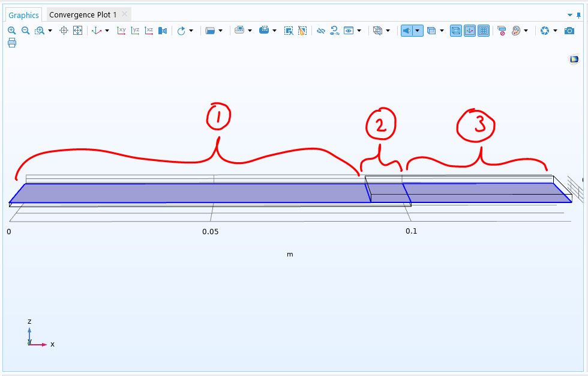Click the Zoom Out magnifier icon

pos(25,31)
